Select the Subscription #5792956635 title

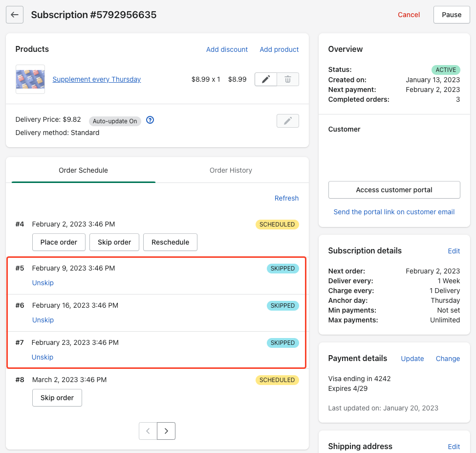[x=94, y=15]
